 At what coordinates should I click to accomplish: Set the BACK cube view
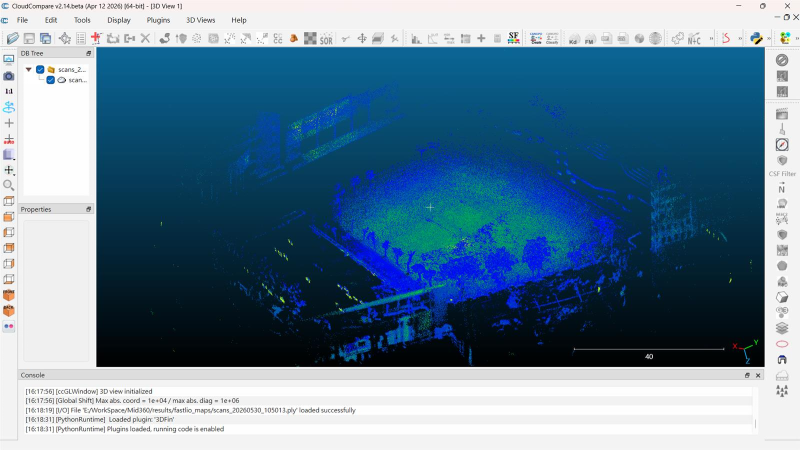[x=9, y=310]
